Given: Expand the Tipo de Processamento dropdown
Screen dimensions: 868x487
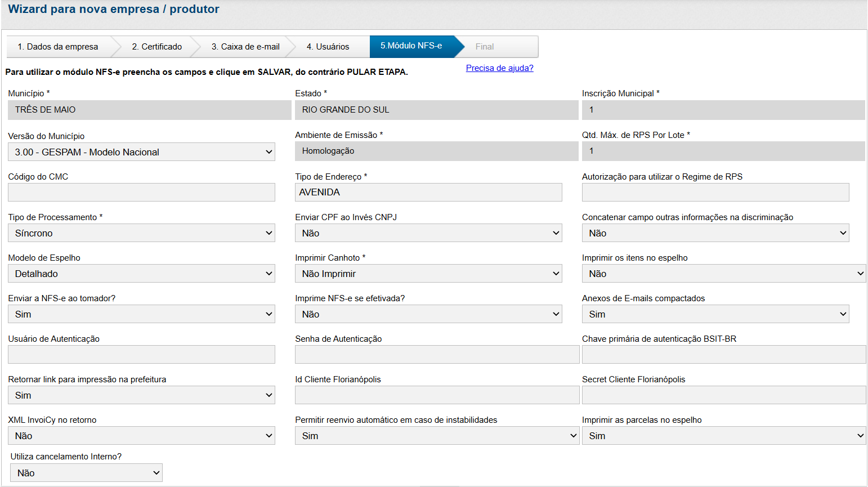Looking at the screenshot, I should tap(141, 233).
